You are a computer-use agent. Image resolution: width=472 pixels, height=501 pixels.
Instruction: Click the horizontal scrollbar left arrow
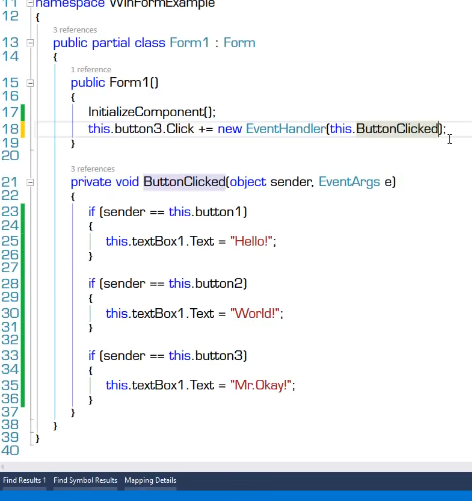click(x=3, y=466)
